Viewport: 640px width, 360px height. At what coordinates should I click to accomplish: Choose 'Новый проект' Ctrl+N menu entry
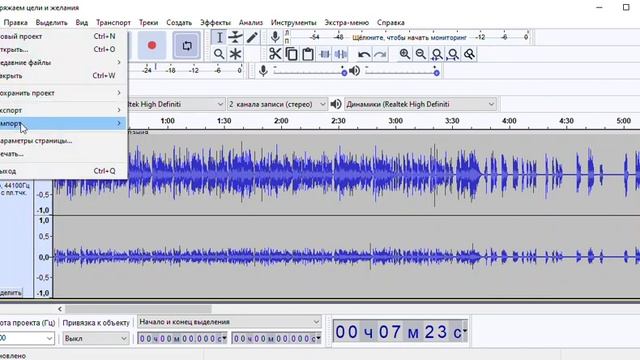pos(62,36)
